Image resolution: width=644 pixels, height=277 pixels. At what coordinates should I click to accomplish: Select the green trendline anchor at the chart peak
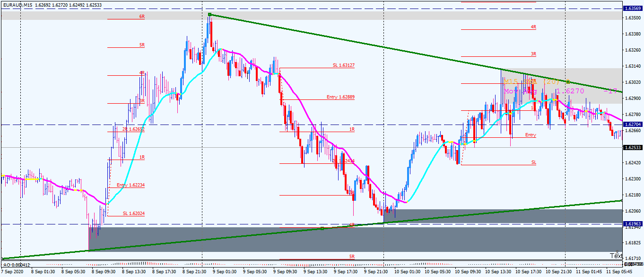(209, 15)
